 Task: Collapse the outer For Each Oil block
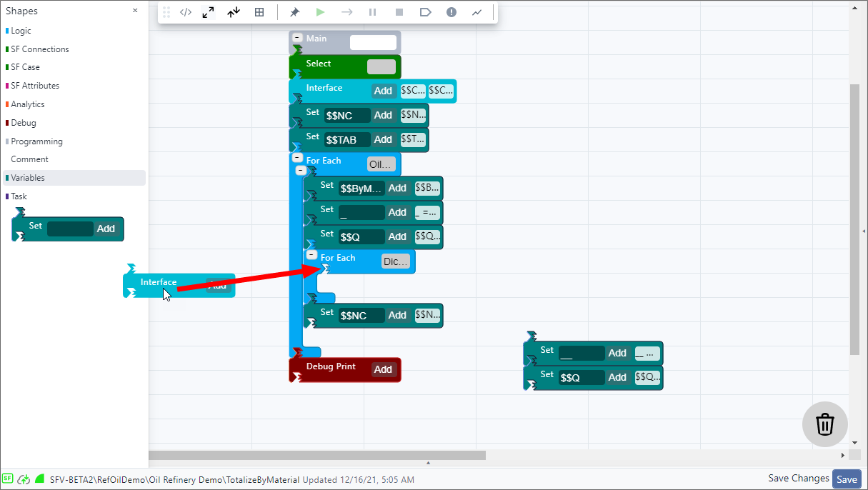[x=301, y=171]
